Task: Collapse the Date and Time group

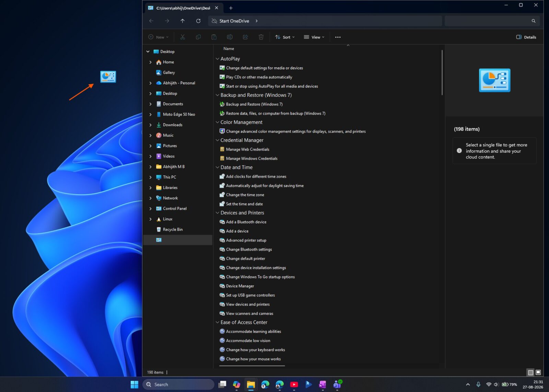Action: [x=217, y=168]
